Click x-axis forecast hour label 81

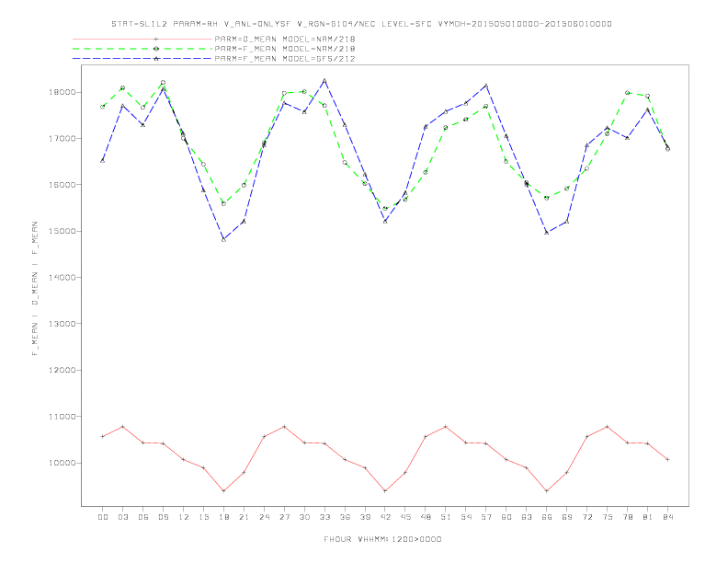tap(648, 517)
